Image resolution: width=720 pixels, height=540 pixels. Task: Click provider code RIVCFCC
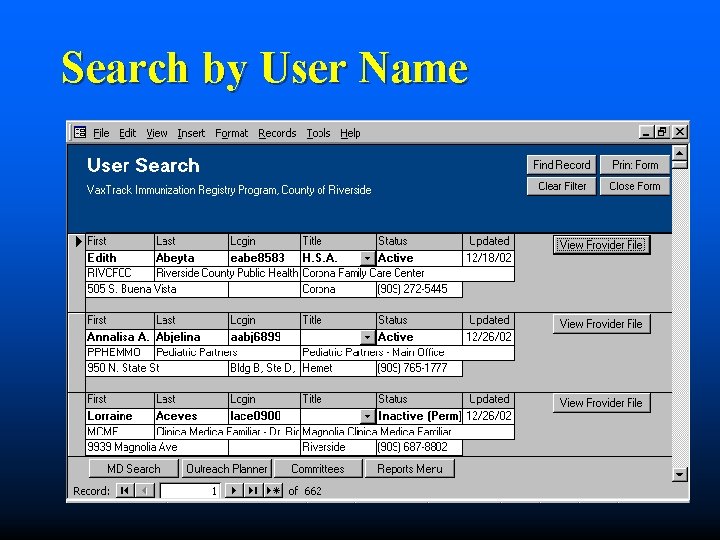pyautogui.click(x=120, y=274)
